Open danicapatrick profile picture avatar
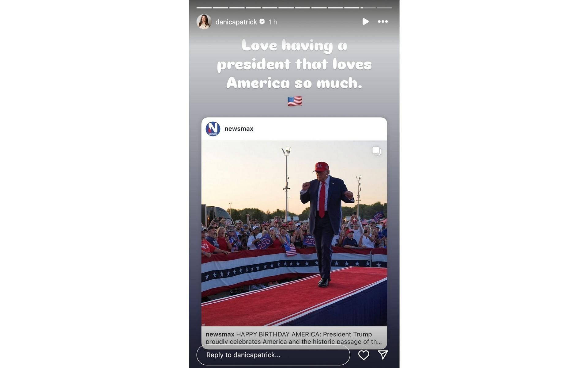Image resolution: width=588 pixels, height=368 pixels. point(204,22)
